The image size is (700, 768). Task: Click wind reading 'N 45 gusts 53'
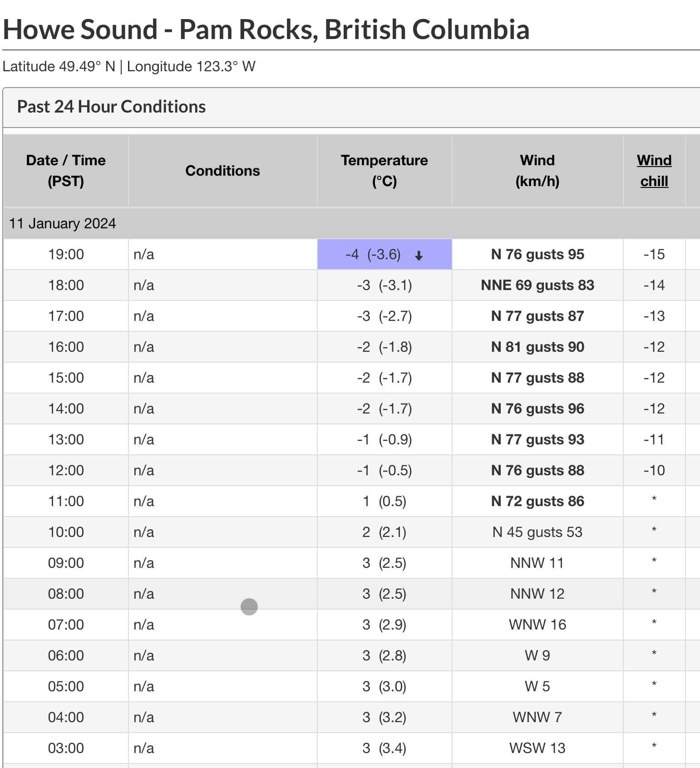pyautogui.click(x=537, y=532)
